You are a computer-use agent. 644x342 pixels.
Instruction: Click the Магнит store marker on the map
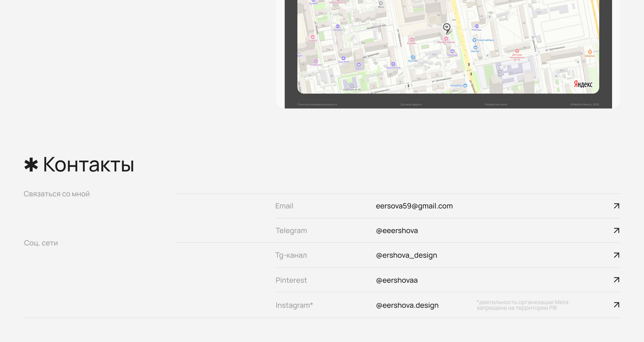pyautogui.click(x=475, y=49)
